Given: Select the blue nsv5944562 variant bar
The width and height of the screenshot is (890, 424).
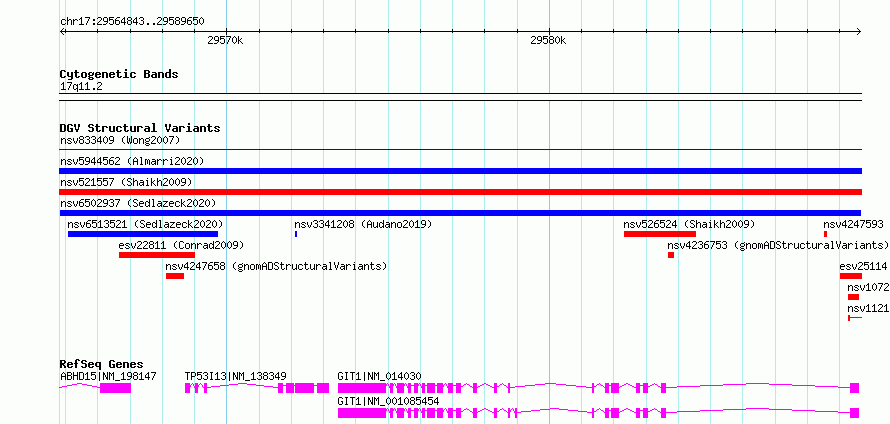Looking at the screenshot, I should tap(460, 171).
